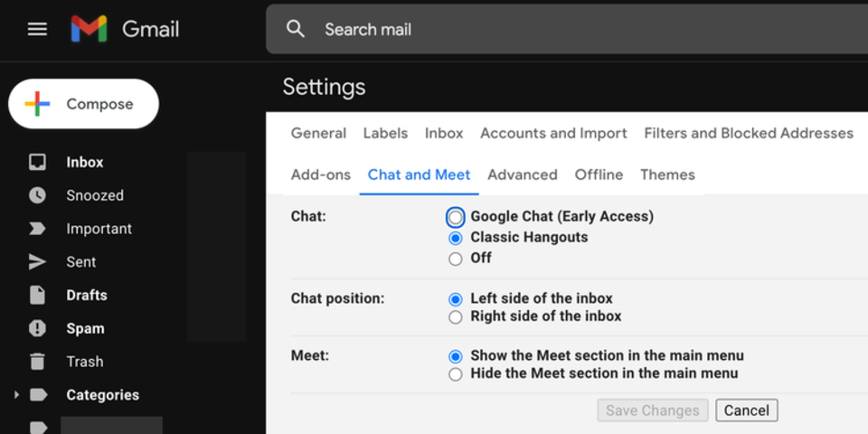The height and width of the screenshot is (434, 868).
Task: Click the search magnifier icon
Action: (x=296, y=29)
